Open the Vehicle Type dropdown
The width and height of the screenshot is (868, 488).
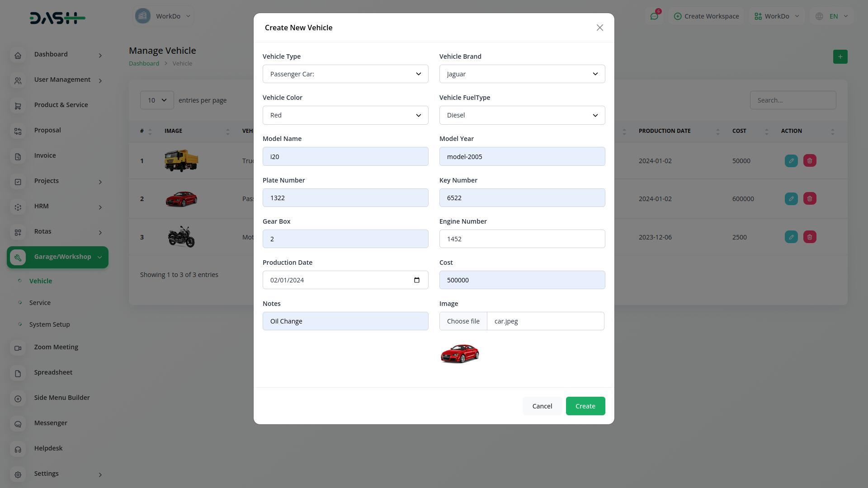point(345,74)
